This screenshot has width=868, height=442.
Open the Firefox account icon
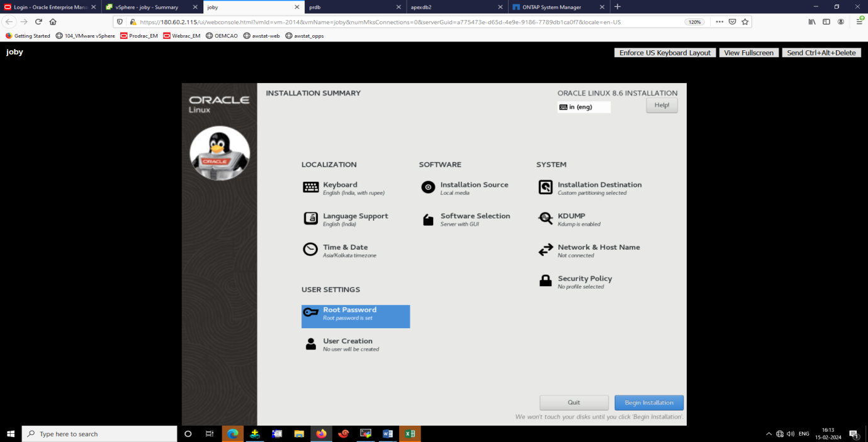click(842, 21)
